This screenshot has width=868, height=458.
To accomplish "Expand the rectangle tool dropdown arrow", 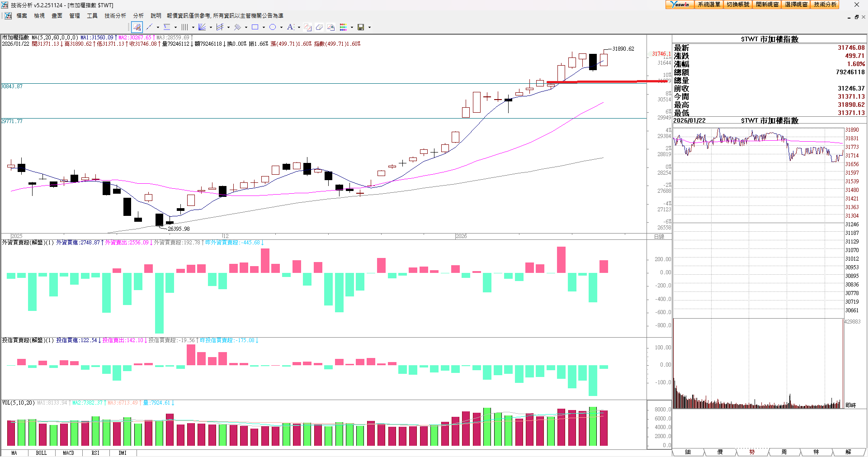I will 264,27.
